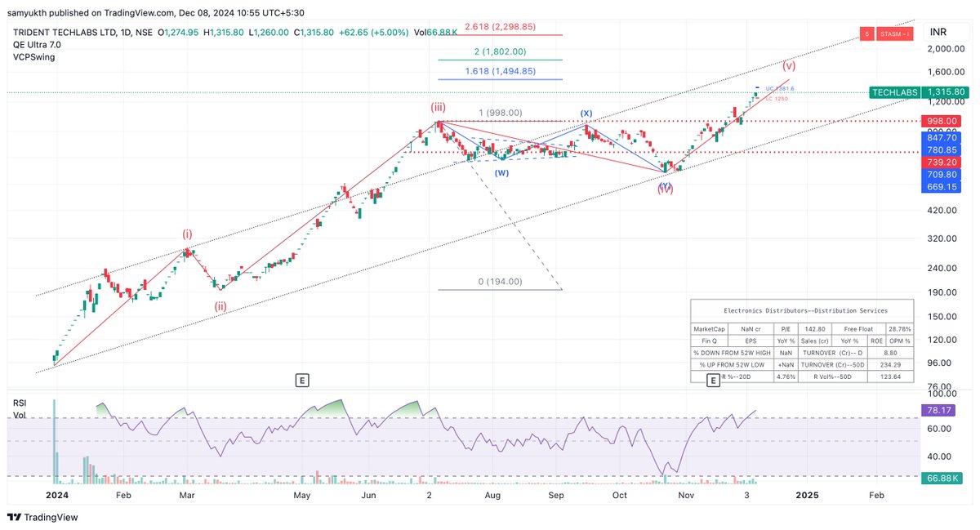
Task: Select the 1 (998.00) Fibonacci label
Action: (500, 113)
